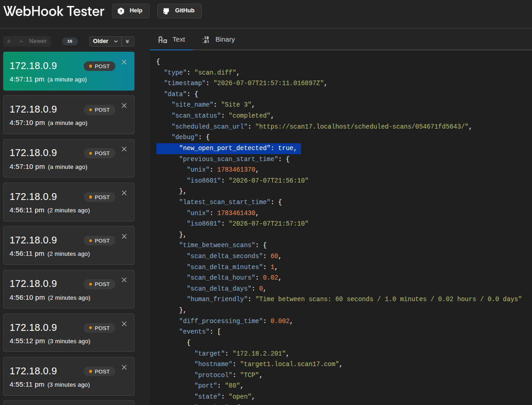
Task: Click the Text tab's Aa icon
Action: click(x=162, y=40)
